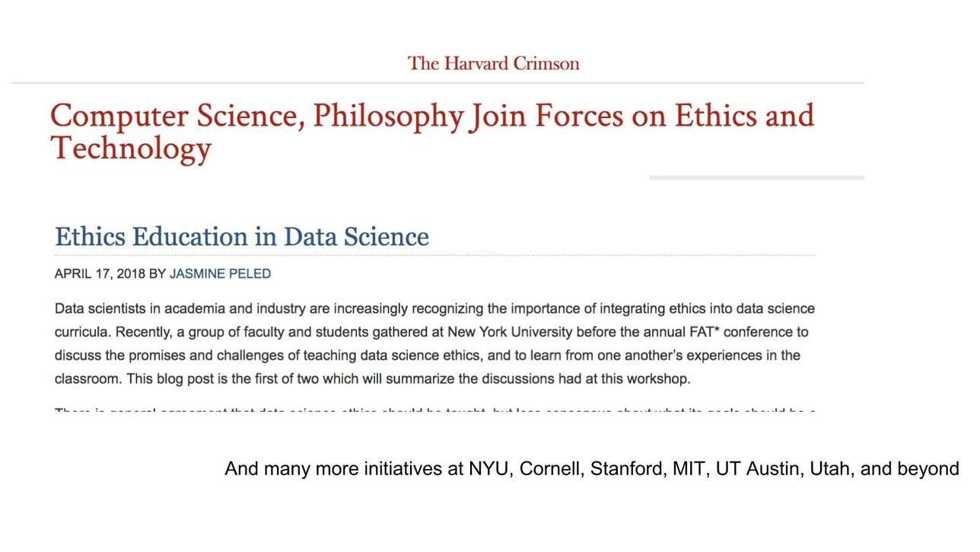Click the line starting Data scientists in academia
The width and height of the screenshot is (980, 552).
(x=434, y=309)
